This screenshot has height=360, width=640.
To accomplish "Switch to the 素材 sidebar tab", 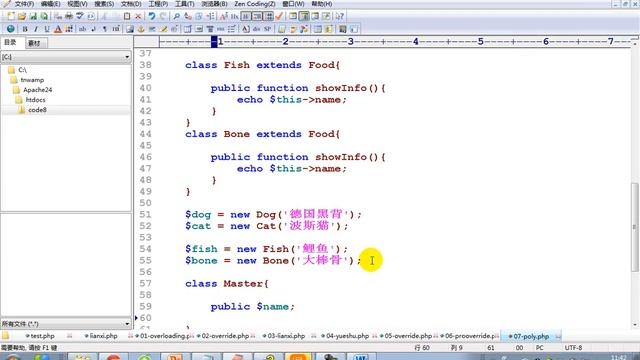I will point(36,43).
